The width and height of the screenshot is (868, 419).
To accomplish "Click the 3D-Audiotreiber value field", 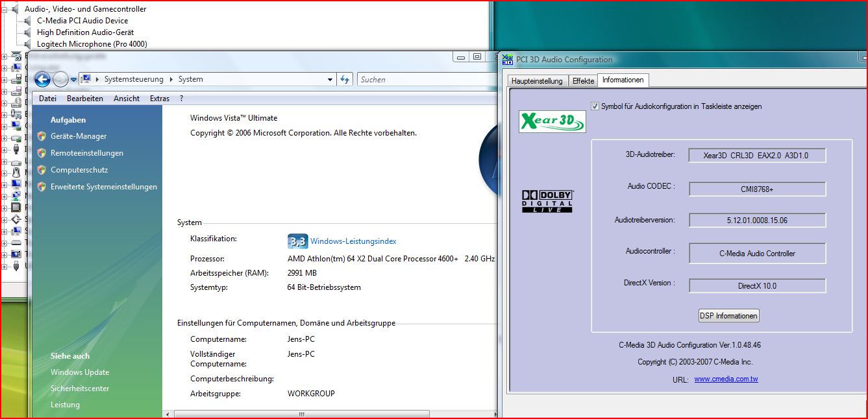I will click(757, 156).
